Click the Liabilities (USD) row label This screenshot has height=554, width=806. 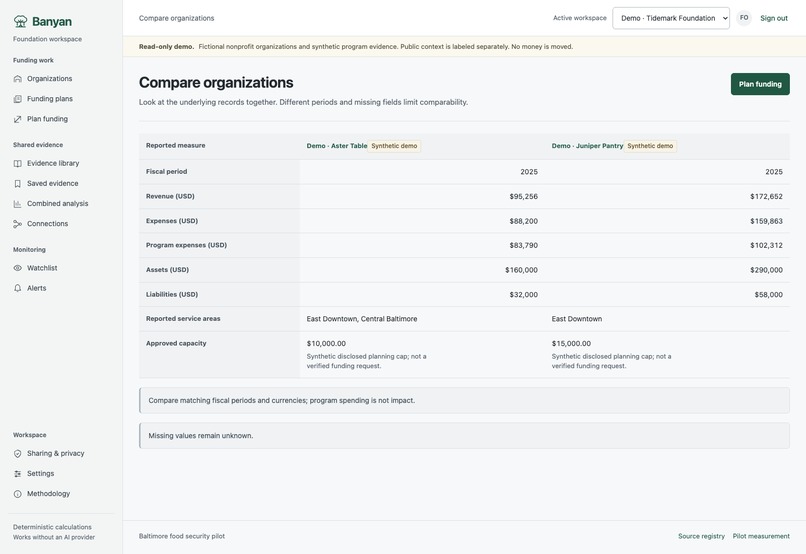(172, 294)
